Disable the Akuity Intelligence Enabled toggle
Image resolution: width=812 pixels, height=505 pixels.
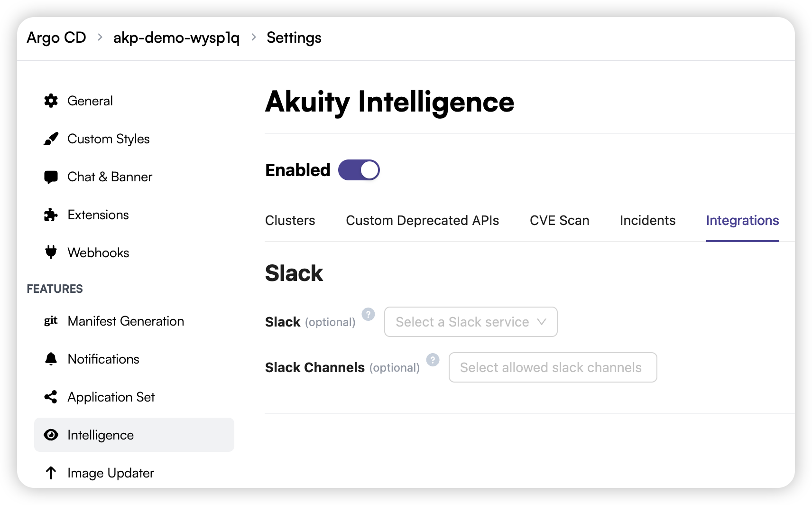pos(359,170)
